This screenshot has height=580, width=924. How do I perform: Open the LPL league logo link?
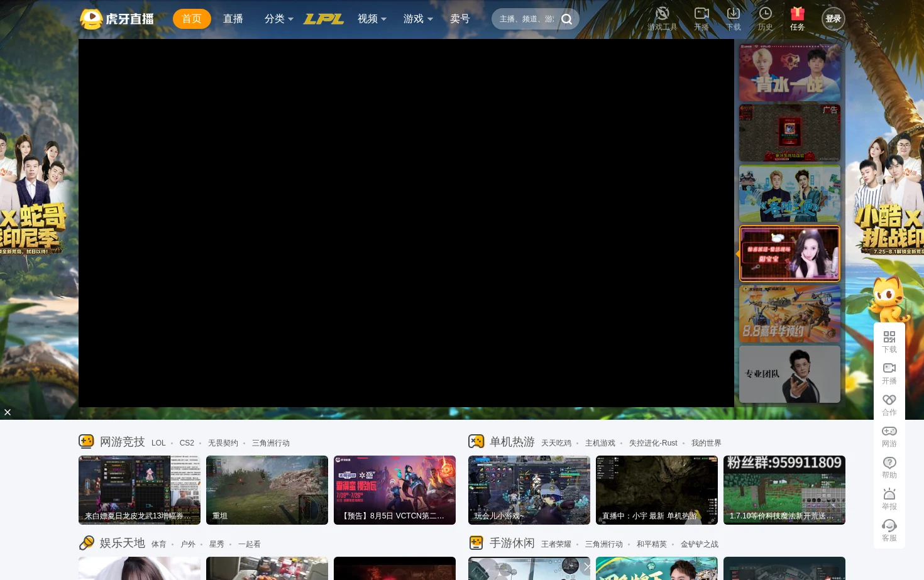click(x=323, y=19)
